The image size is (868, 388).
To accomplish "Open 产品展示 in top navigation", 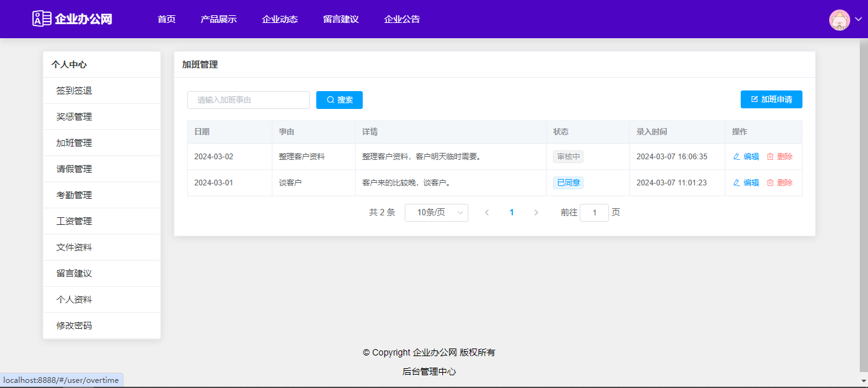I will coord(218,19).
